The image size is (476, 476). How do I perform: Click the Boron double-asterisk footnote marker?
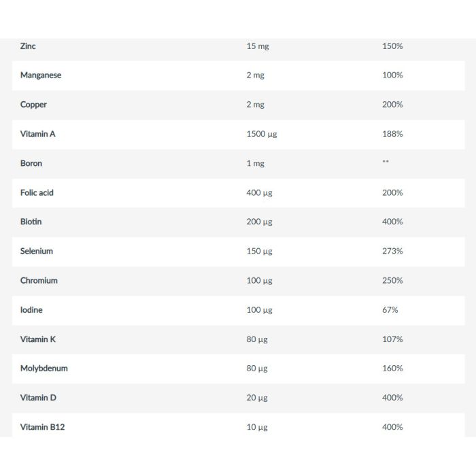click(x=386, y=161)
